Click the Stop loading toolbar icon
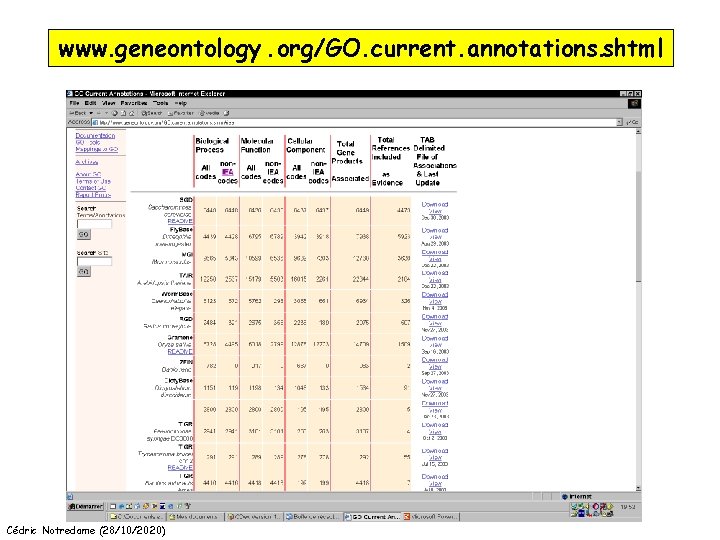Screen dimensions: 720x540 coord(115,113)
